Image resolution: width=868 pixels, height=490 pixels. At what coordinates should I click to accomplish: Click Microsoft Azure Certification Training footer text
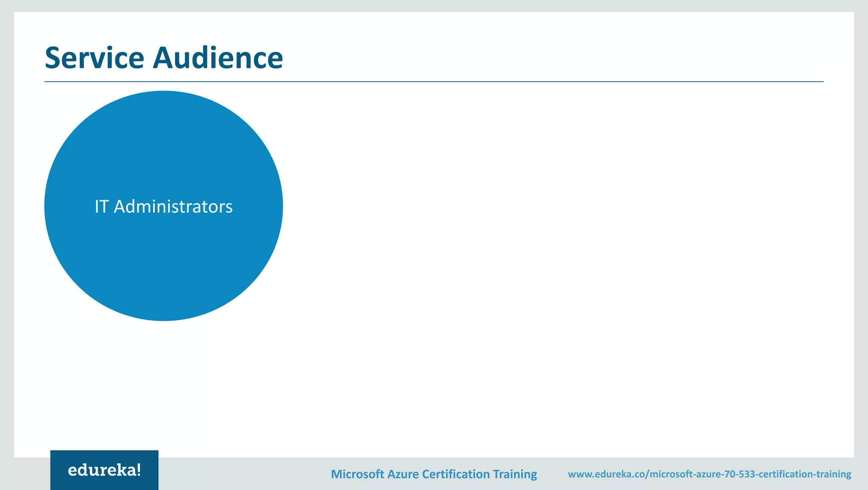click(x=434, y=474)
